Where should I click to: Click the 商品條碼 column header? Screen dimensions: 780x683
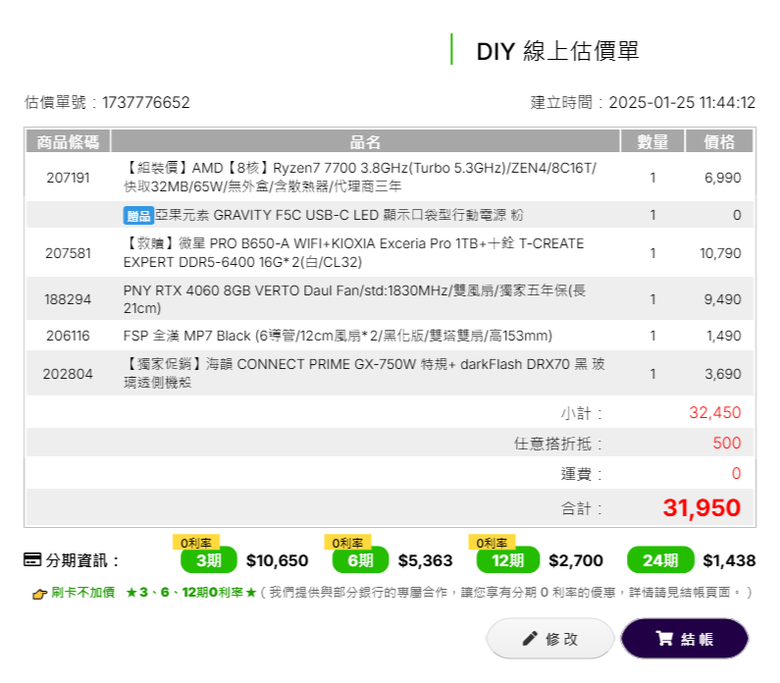coord(68,142)
